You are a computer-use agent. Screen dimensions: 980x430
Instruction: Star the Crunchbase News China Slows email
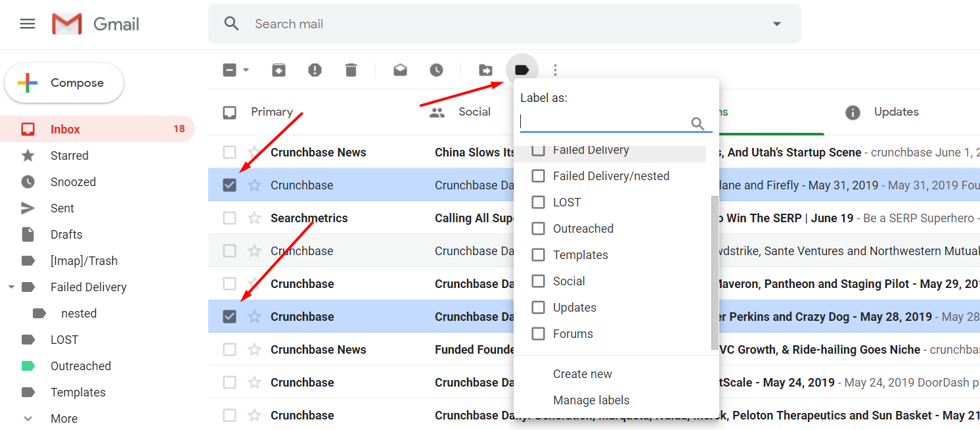pyautogui.click(x=254, y=153)
